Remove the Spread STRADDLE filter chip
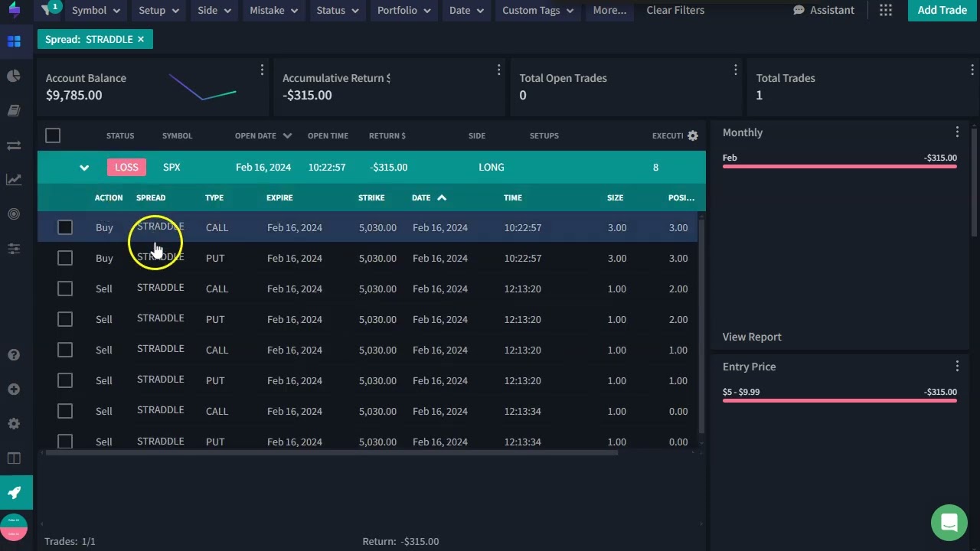 141,39
